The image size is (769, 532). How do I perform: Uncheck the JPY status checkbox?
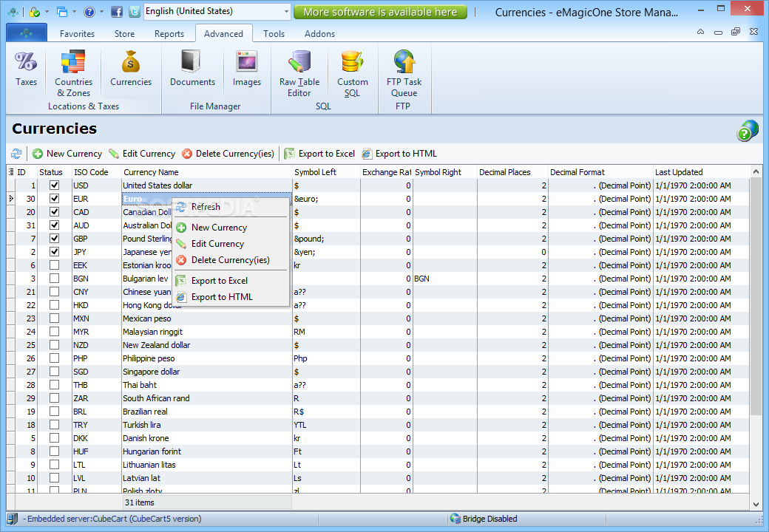coord(55,251)
